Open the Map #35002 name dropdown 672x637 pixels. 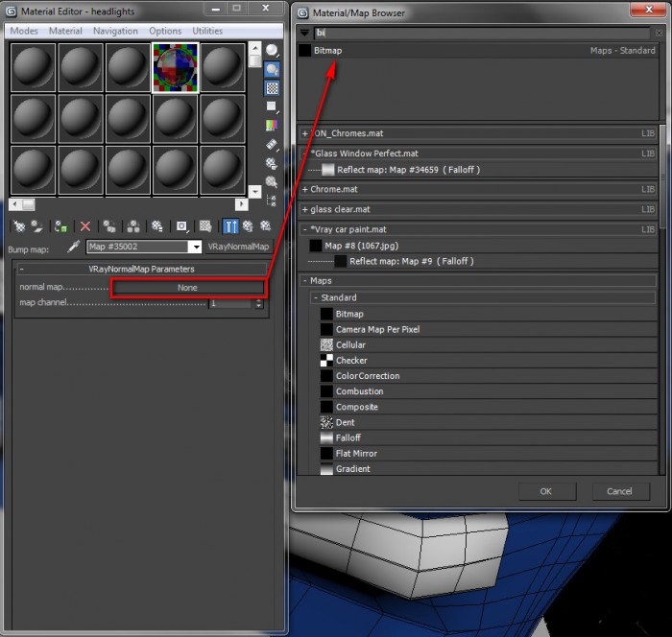[196, 247]
